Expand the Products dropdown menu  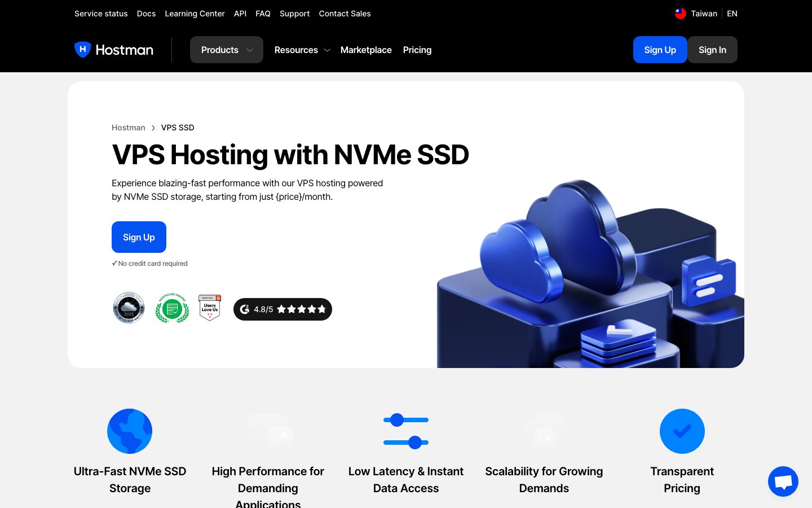tap(227, 50)
